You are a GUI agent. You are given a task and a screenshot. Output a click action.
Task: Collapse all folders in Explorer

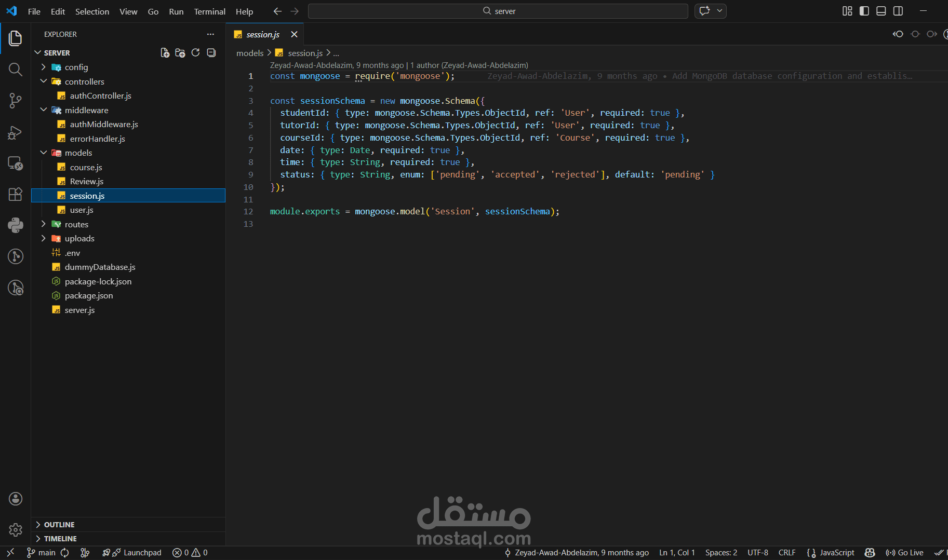[x=211, y=53]
